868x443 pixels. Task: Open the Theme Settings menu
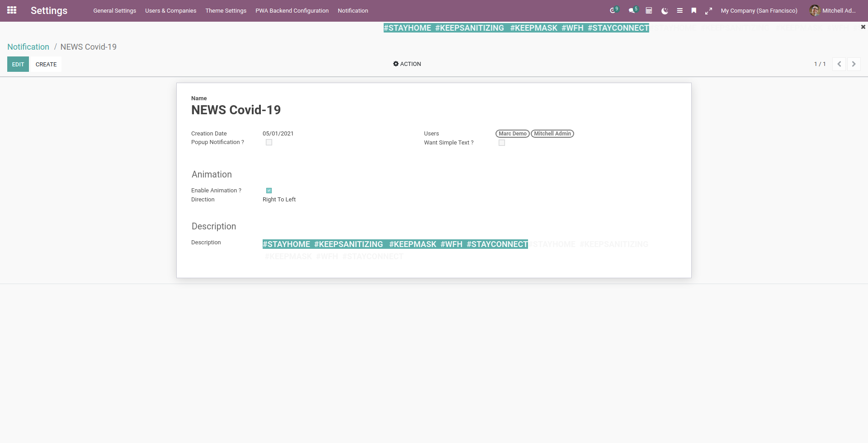[226, 11]
